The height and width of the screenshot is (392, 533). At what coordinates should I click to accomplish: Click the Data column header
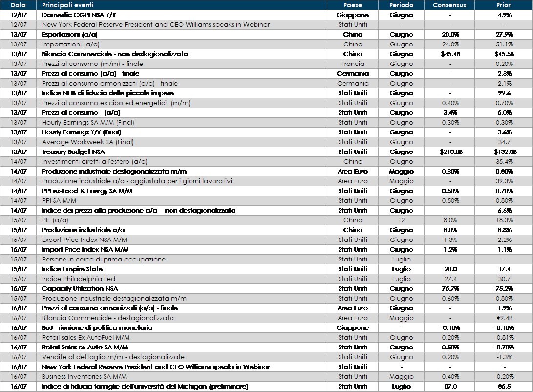(x=18, y=5)
